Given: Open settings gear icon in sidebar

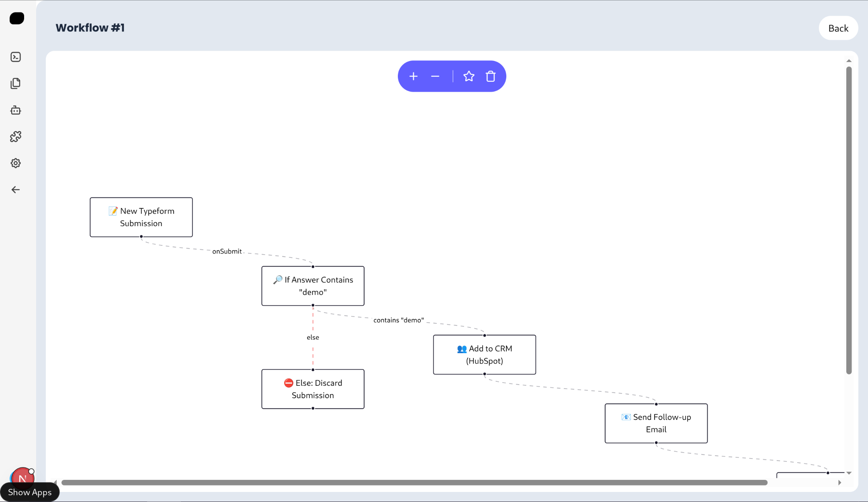Looking at the screenshot, I should pyautogui.click(x=16, y=163).
